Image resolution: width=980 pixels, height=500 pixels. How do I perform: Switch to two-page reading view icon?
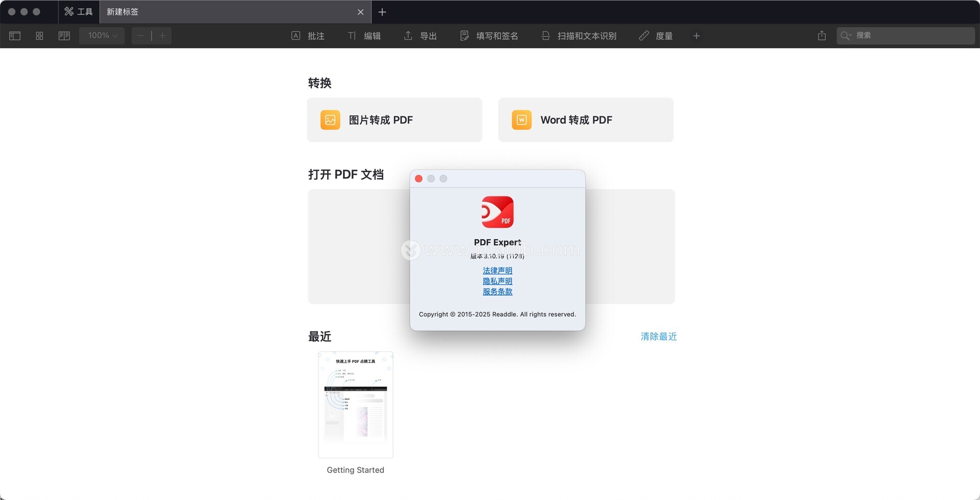tap(64, 36)
